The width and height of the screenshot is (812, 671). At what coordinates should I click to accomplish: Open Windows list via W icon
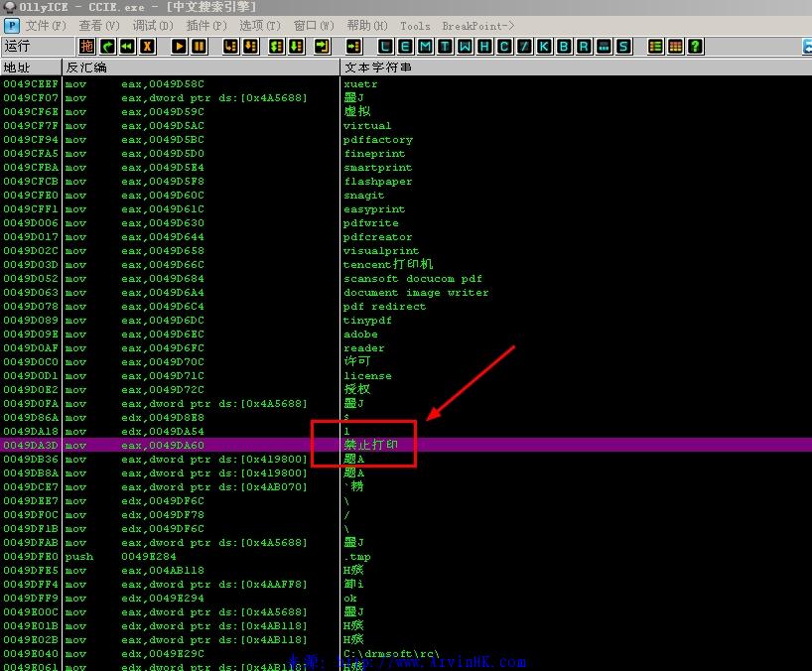[465, 47]
